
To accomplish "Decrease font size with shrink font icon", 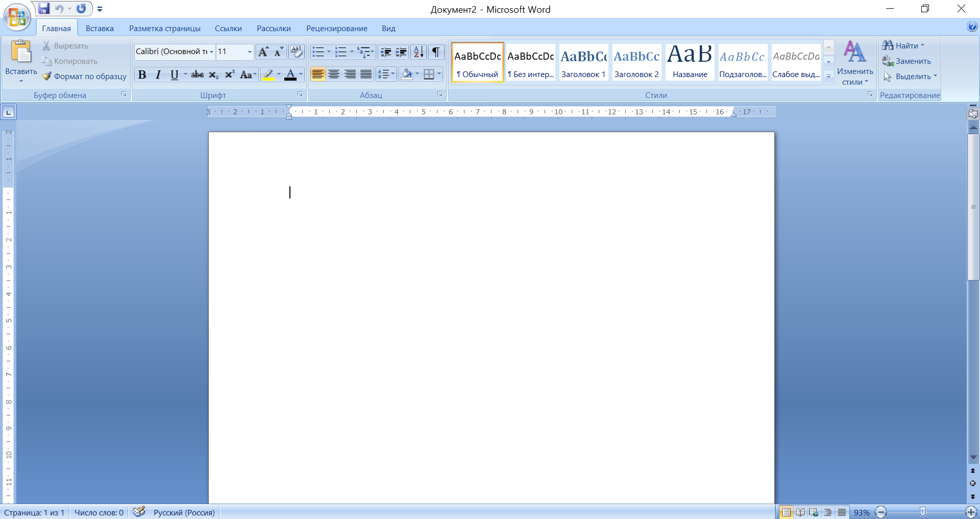I will 279,52.
